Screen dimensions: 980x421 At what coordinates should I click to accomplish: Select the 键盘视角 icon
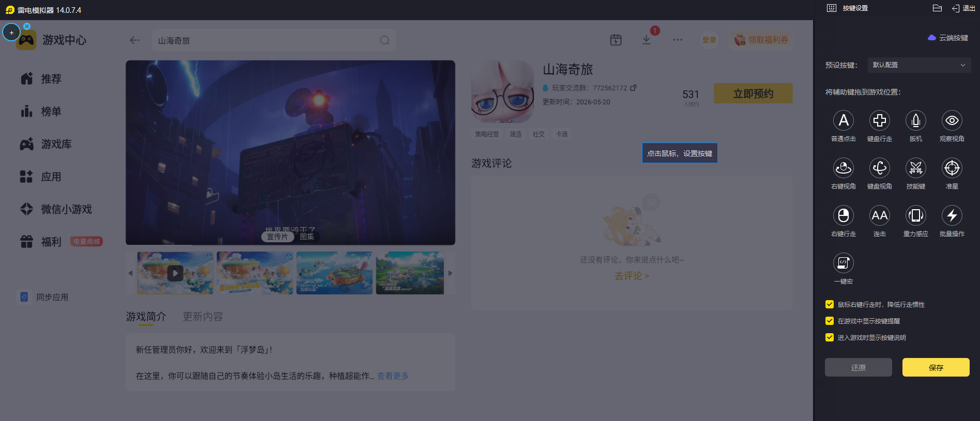click(x=880, y=168)
